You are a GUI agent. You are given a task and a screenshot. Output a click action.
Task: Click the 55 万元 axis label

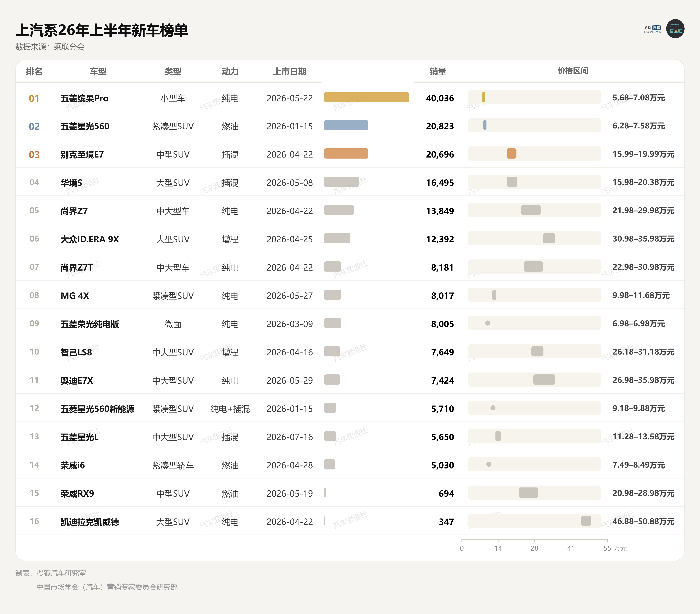[615, 548]
